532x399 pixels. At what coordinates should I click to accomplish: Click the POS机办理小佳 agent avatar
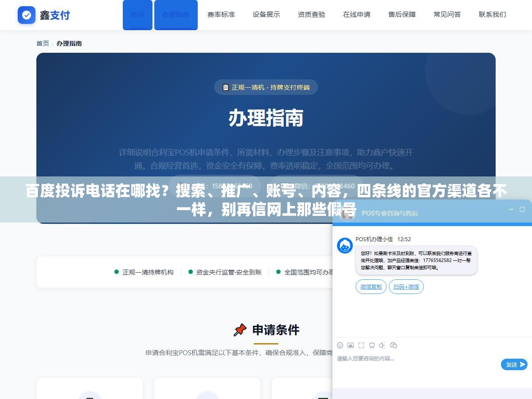coord(345,246)
